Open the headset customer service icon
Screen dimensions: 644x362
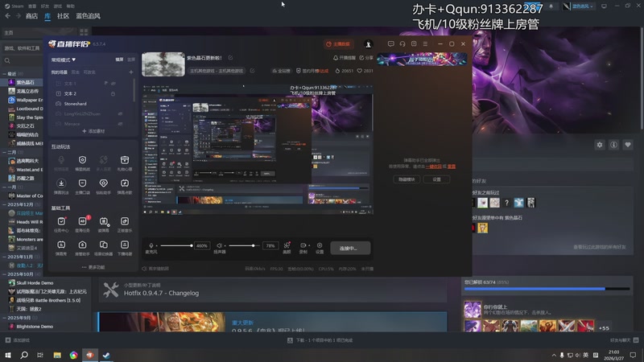[x=402, y=44]
